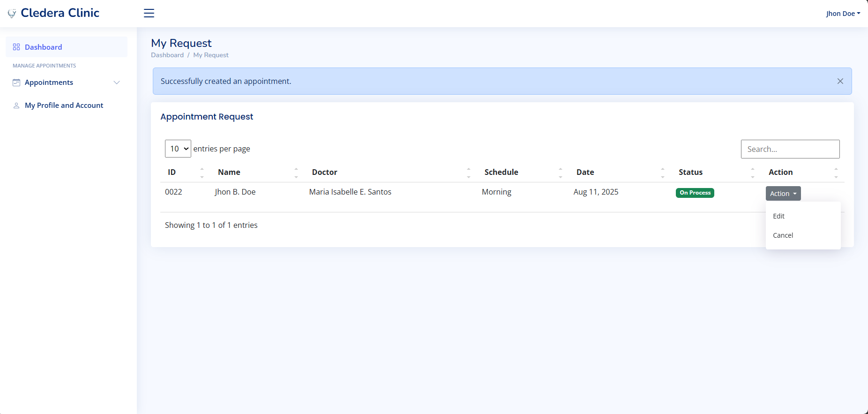Dismiss the success alert with X

tap(840, 81)
